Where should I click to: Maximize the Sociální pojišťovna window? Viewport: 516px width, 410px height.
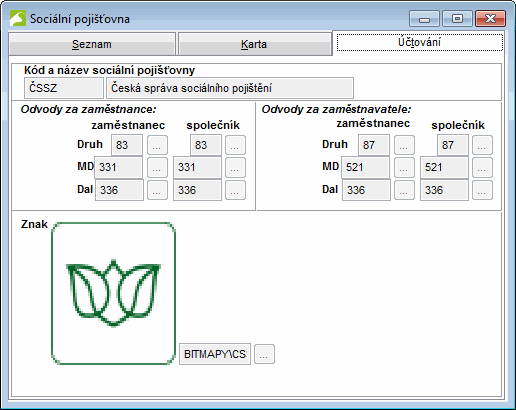pos(457,18)
